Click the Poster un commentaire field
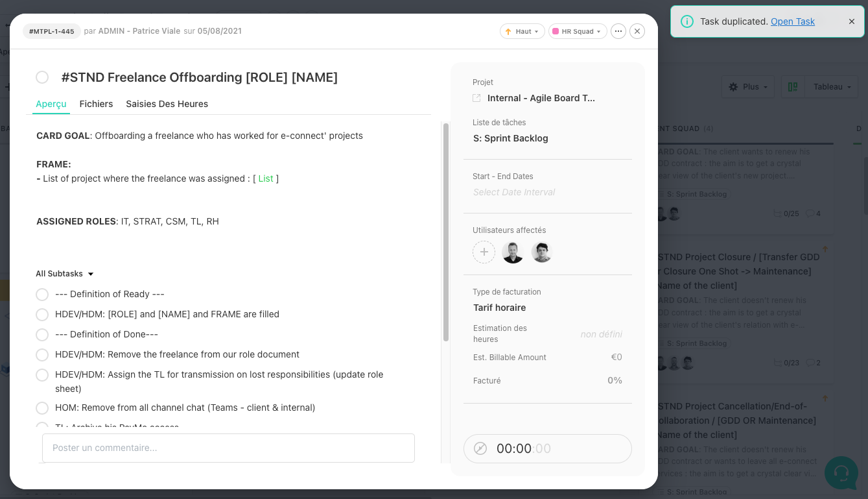The image size is (868, 499). [228, 448]
